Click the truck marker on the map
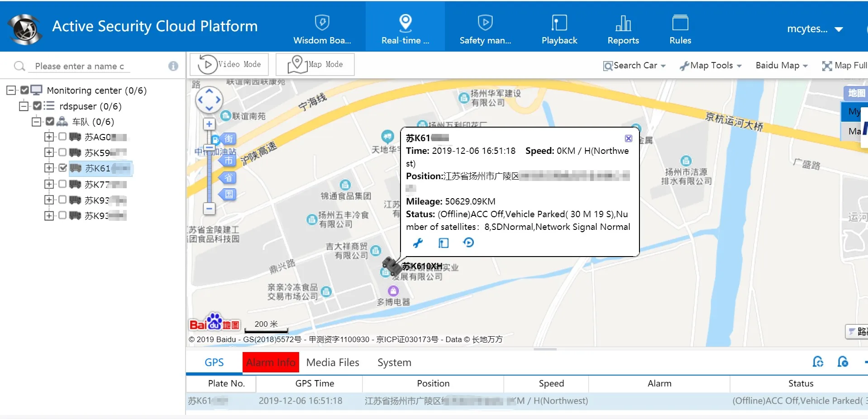The image size is (868, 419). [x=391, y=266]
